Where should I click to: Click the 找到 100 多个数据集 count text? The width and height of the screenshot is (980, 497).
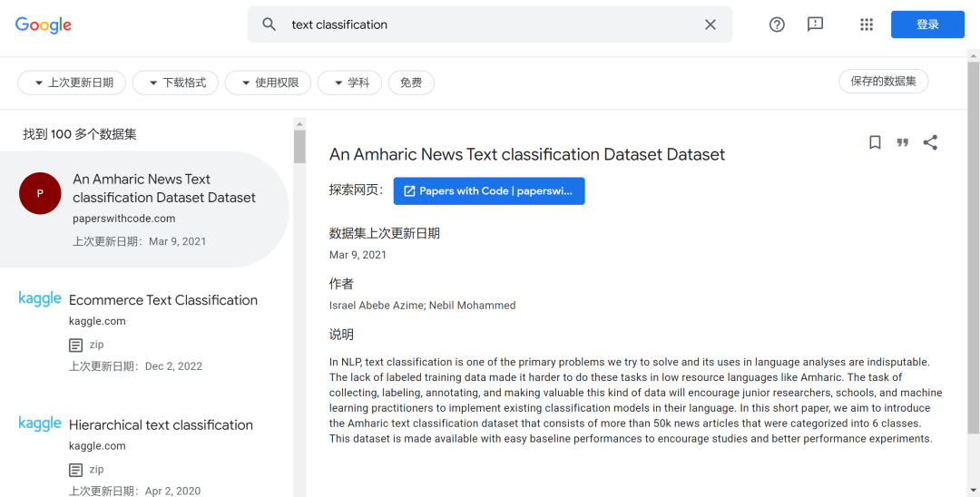(79, 134)
